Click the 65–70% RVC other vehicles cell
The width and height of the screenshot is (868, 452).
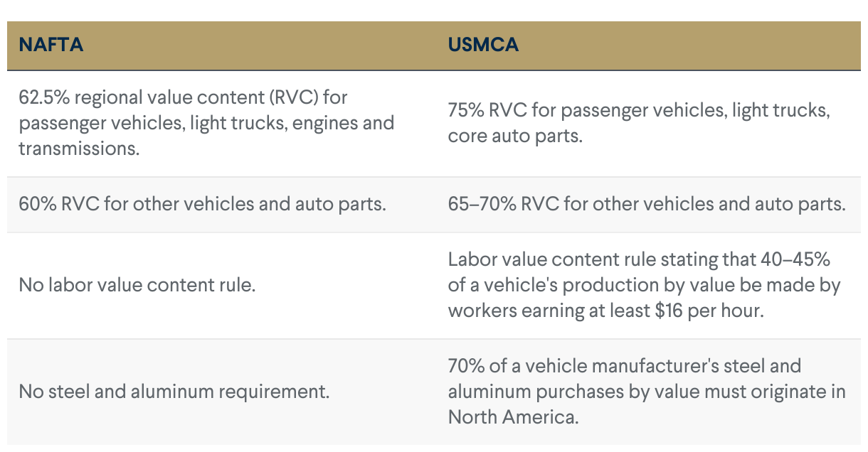coord(646,205)
